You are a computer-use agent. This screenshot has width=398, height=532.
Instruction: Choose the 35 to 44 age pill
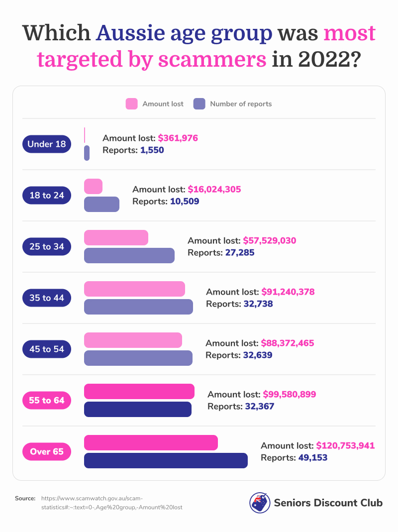(47, 298)
